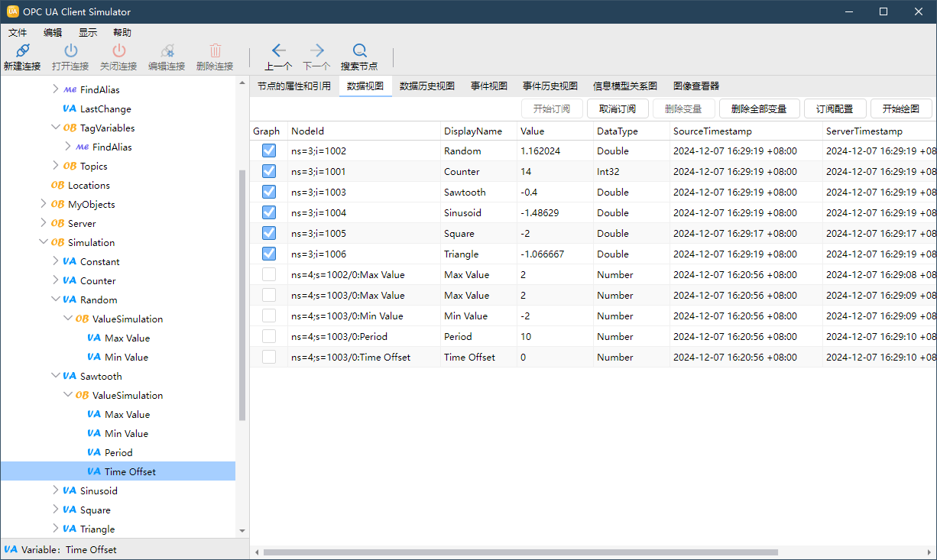Screen dimensions: 937x560
Task: Expand the Sinusoid tree node
Action: click(x=56, y=490)
